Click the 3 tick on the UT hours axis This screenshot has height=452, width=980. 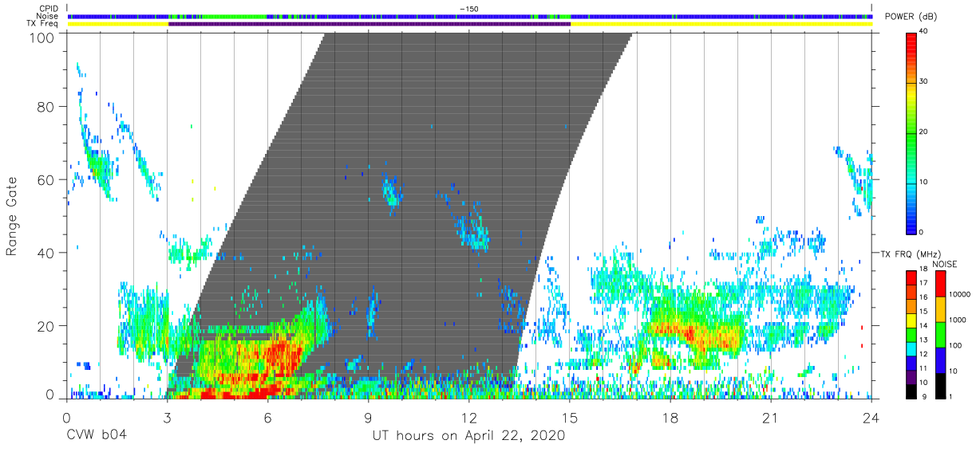(x=167, y=418)
